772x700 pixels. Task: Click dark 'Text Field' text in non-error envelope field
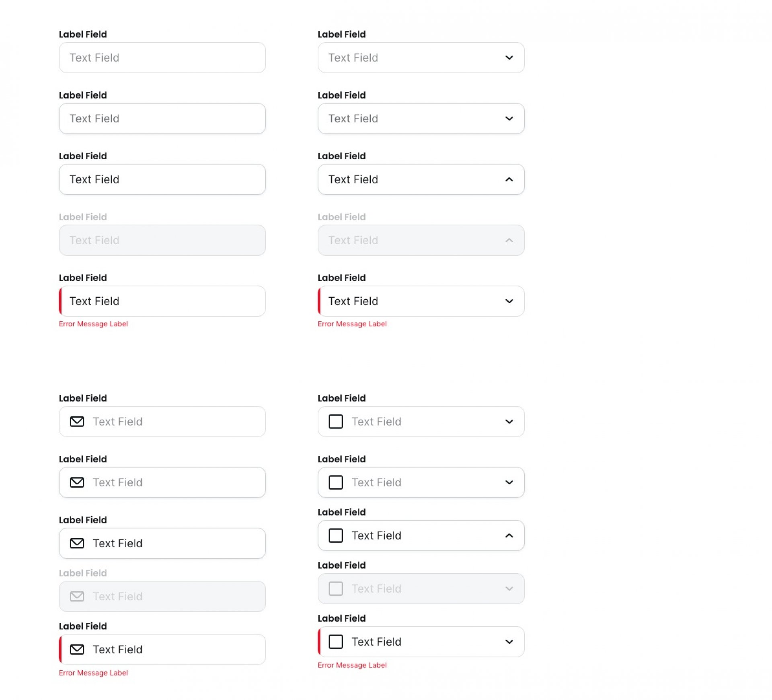point(117,543)
